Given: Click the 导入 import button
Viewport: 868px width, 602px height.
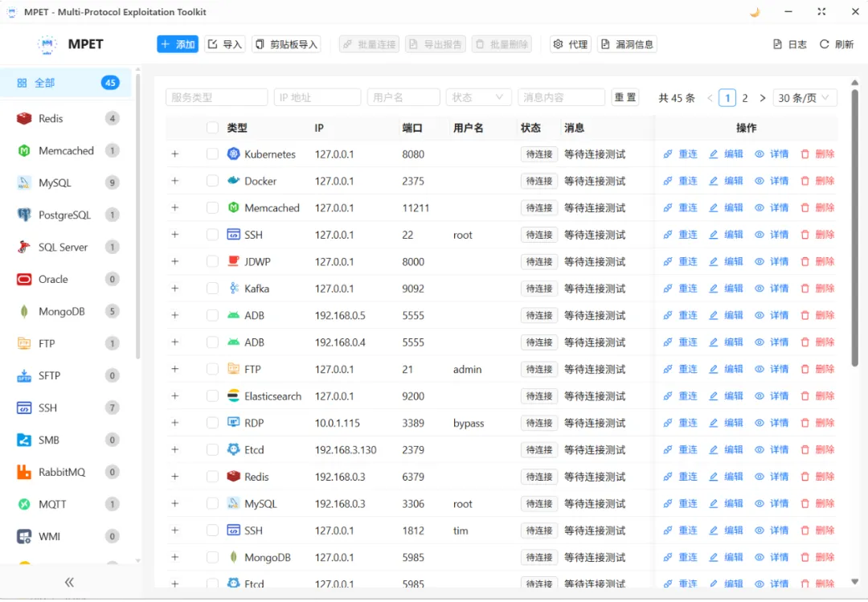Looking at the screenshot, I should [225, 44].
